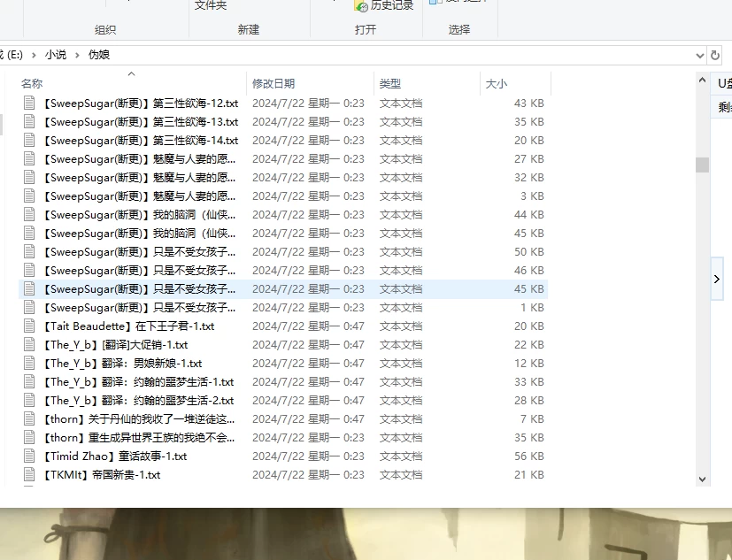732x560 pixels.
Task: Sort files by 类型 column
Action: (x=389, y=83)
